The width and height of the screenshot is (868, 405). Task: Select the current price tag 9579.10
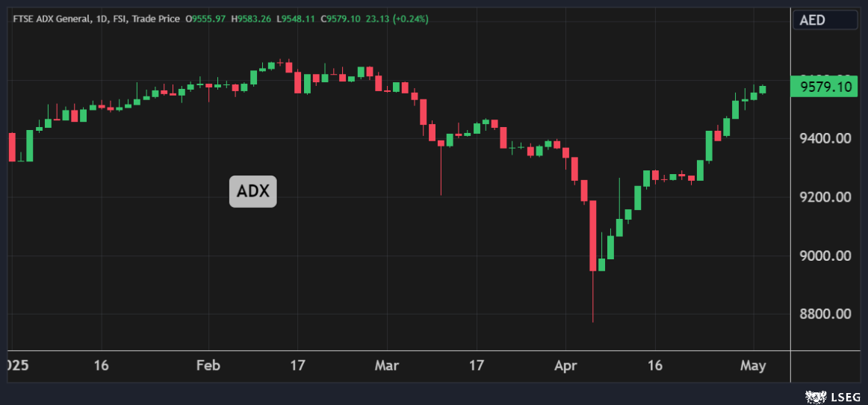click(x=825, y=87)
